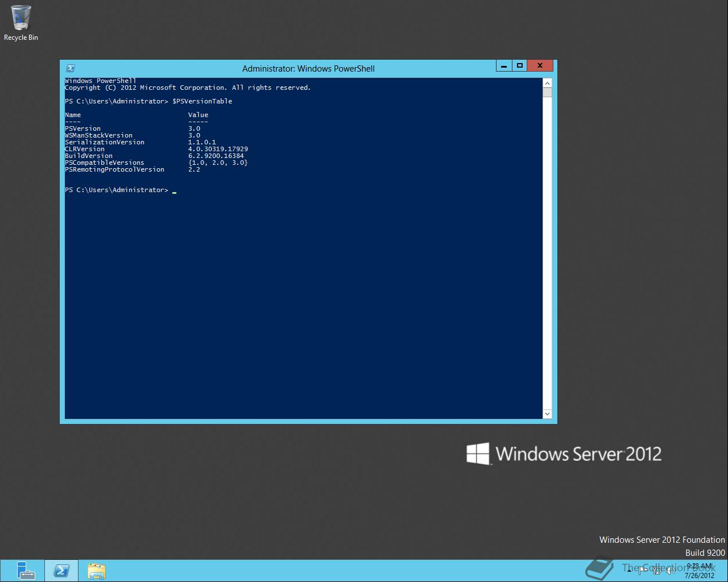The height and width of the screenshot is (582, 728).
Task: Open the Recycle Bin desktop icon
Action: click(21, 23)
